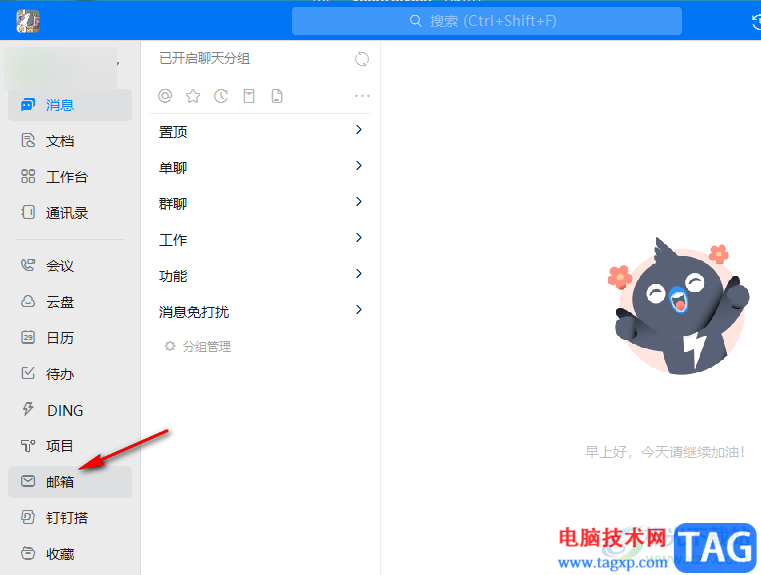761x575 pixels.
Task: Click the 收藏 box icon
Action: [28, 553]
